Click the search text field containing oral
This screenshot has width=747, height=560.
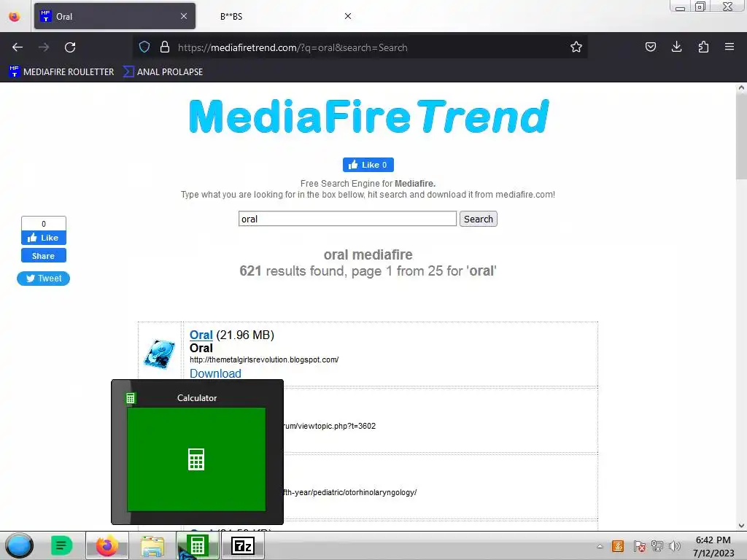pyautogui.click(x=347, y=219)
